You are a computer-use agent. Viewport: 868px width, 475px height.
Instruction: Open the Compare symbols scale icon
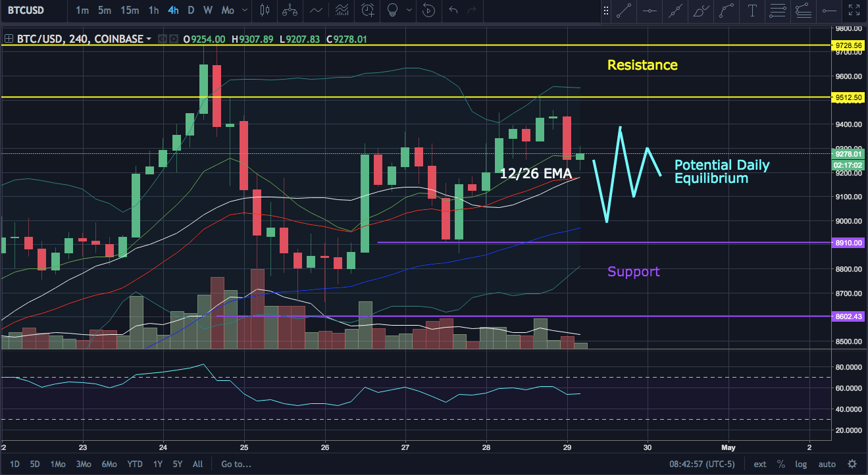[288, 10]
